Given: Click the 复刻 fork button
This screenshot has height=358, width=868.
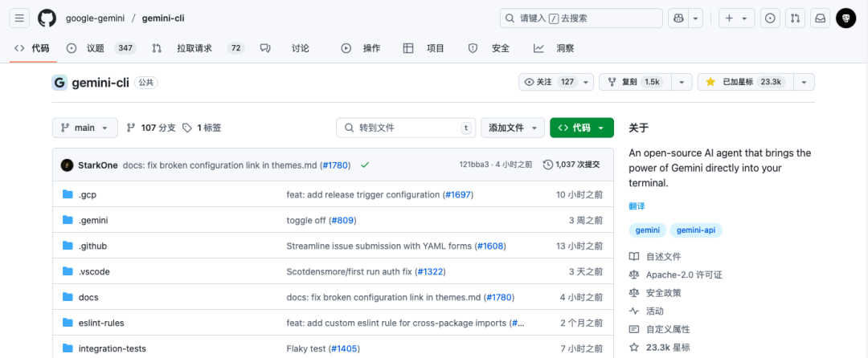Looking at the screenshot, I should coord(635,82).
